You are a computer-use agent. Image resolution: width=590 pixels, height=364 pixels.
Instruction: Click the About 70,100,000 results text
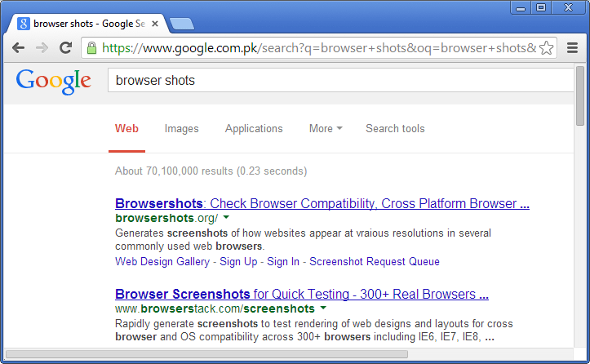click(211, 171)
